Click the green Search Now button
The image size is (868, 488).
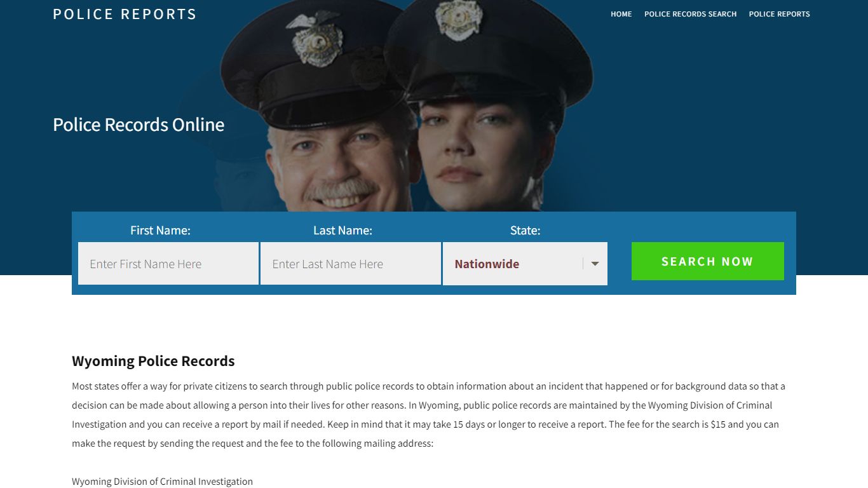707,261
